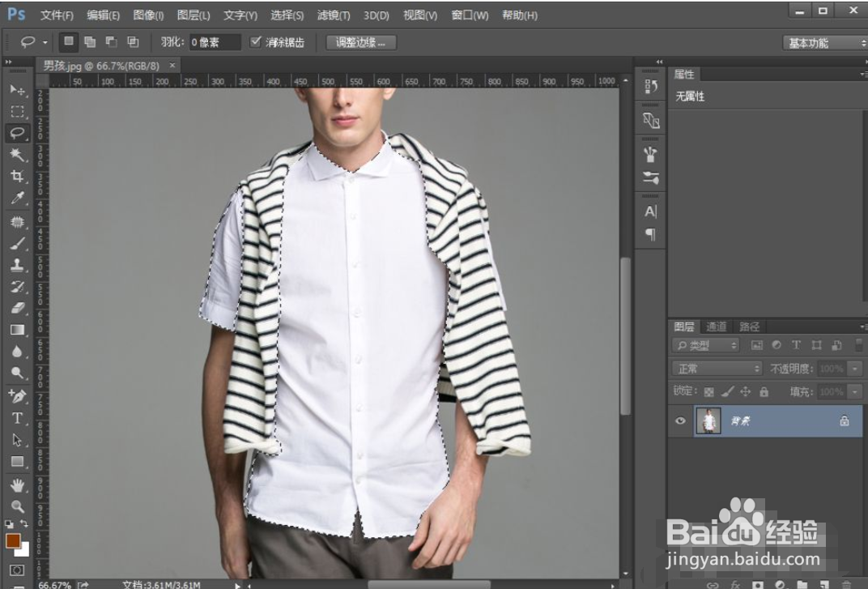The height and width of the screenshot is (589, 868).
Task: Open the 选择(S) menu
Action: click(287, 15)
